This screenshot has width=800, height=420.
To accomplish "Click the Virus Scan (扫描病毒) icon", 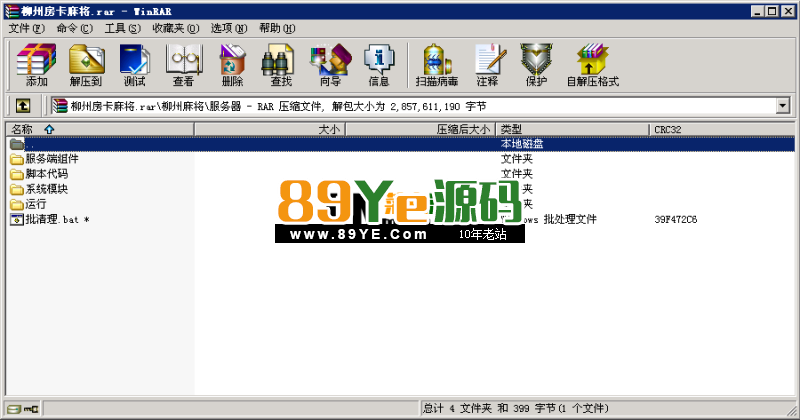I will click(x=437, y=65).
